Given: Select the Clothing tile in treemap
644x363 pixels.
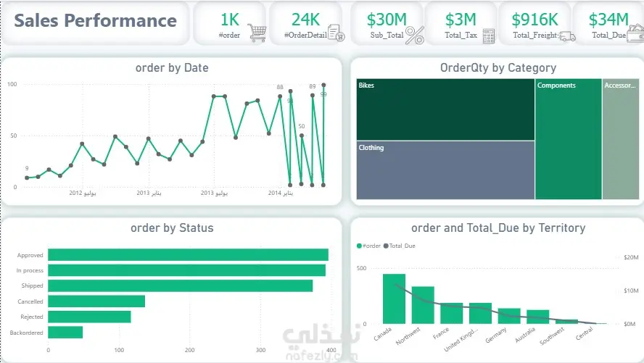Looking at the screenshot, I should [445, 170].
